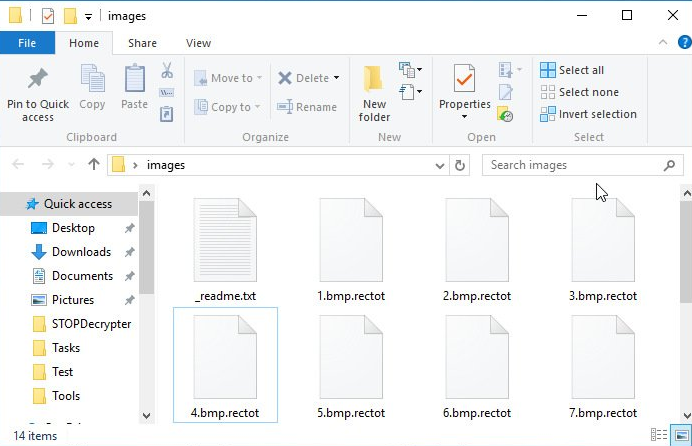This screenshot has width=692, height=446.
Task: Go up one folder level arrow
Action: click(x=94, y=165)
